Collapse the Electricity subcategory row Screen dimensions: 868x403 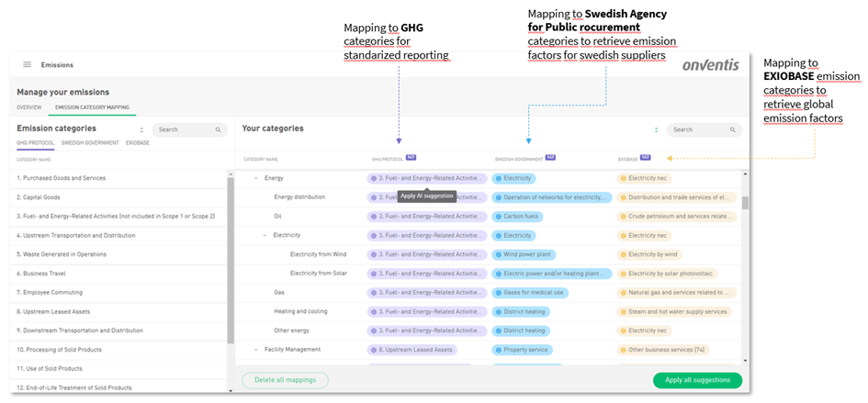point(265,235)
